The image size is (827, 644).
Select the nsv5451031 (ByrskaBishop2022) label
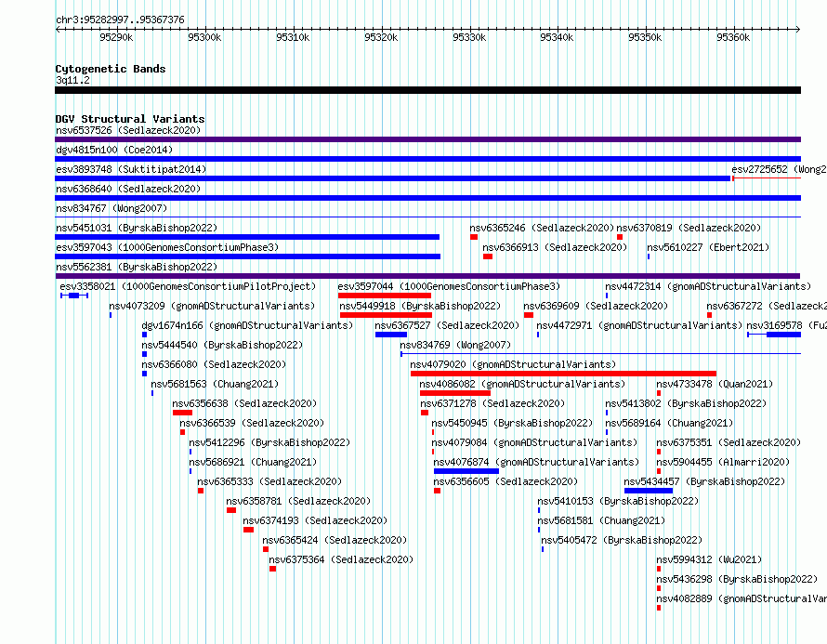point(137,228)
